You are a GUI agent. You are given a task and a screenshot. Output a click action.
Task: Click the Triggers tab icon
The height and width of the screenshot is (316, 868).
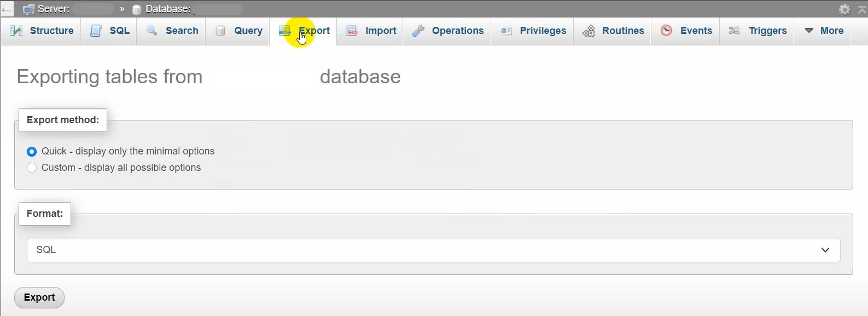[735, 31]
